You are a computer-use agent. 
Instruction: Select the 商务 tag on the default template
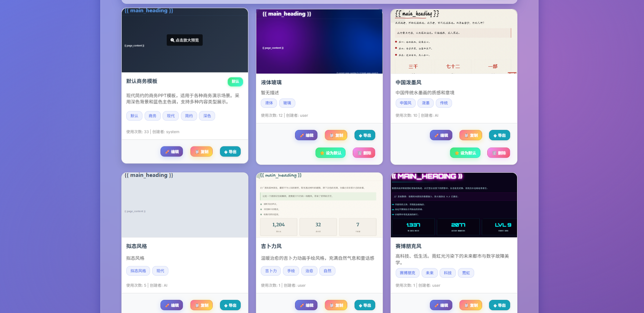(153, 116)
